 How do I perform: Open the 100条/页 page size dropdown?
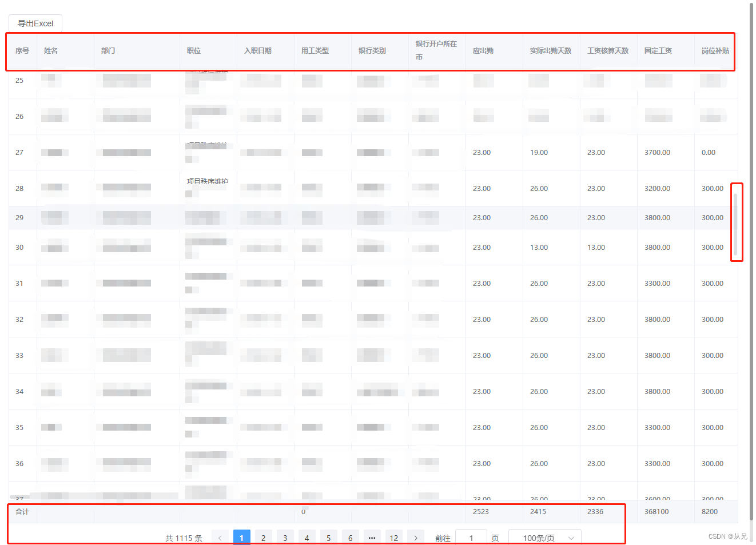click(x=545, y=538)
